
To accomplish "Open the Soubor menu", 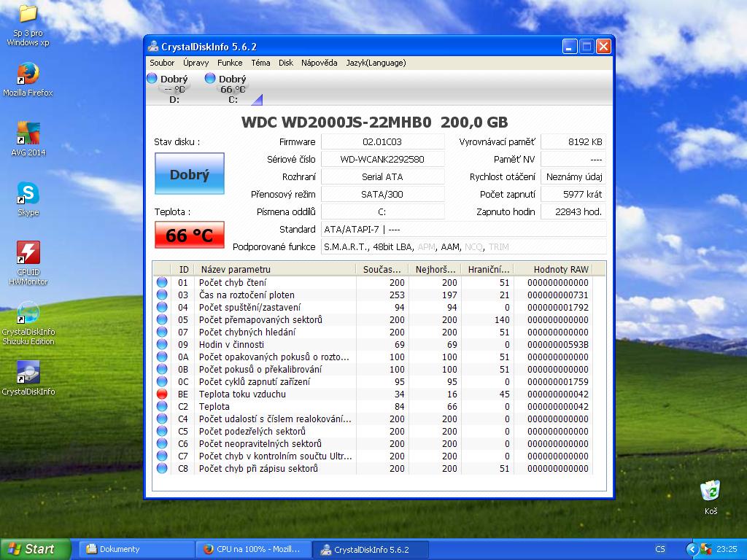I will (162, 63).
